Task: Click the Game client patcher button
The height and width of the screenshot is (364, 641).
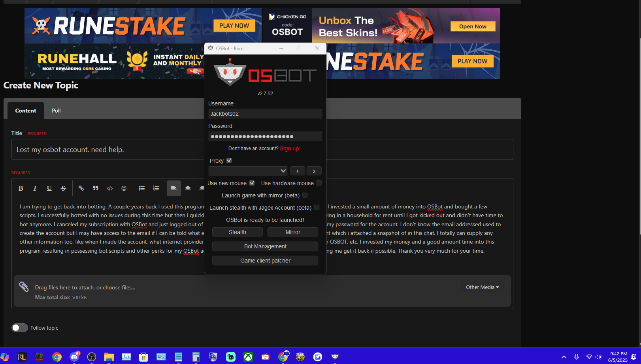Action: (x=265, y=261)
